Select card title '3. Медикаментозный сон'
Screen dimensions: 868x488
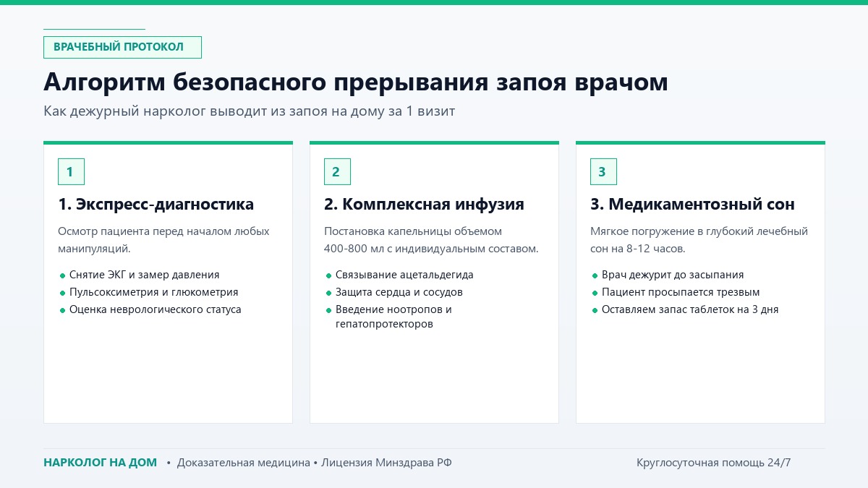[693, 205]
